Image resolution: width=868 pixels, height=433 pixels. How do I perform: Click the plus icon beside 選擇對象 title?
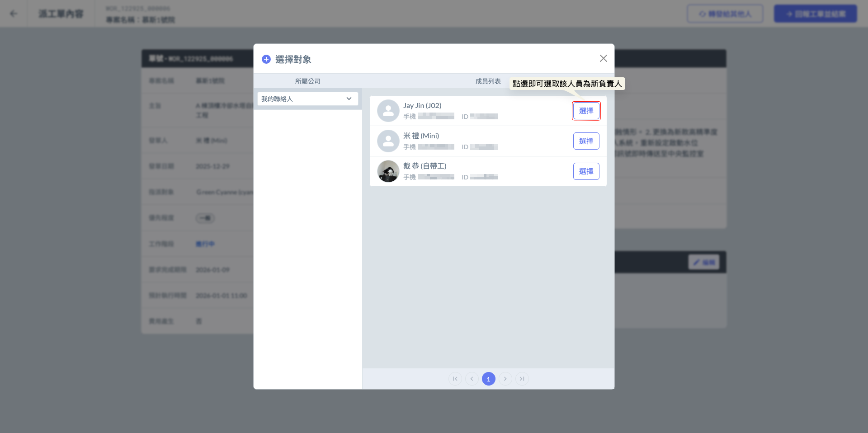click(x=266, y=59)
